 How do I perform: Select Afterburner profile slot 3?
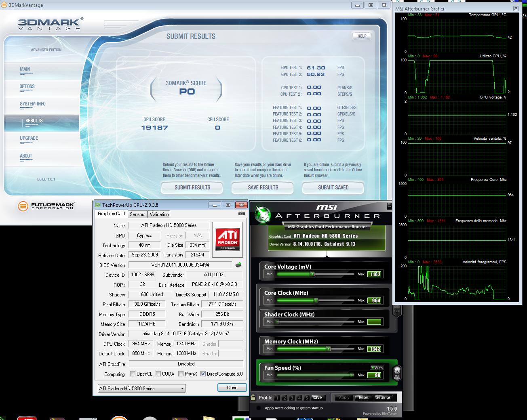click(292, 398)
